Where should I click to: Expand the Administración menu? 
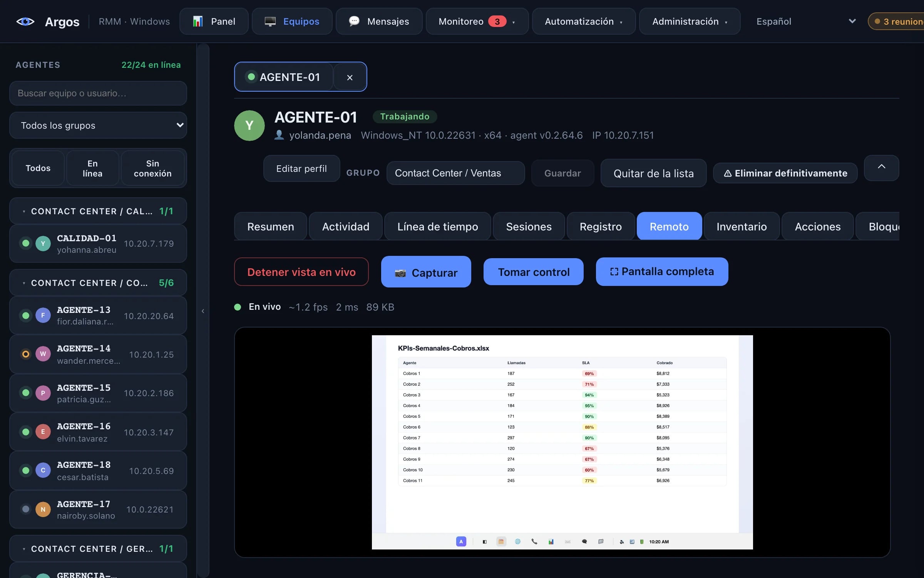click(x=690, y=21)
